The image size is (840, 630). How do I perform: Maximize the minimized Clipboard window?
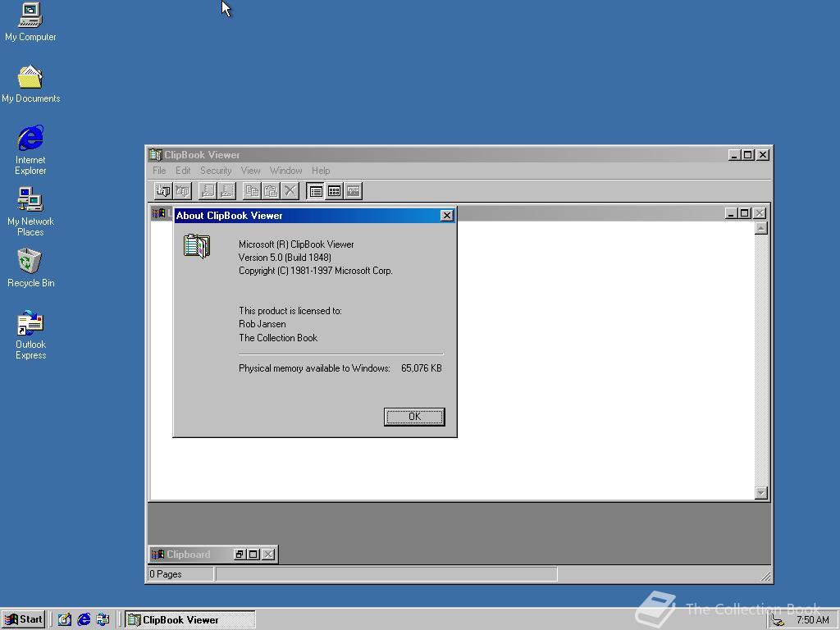click(253, 555)
